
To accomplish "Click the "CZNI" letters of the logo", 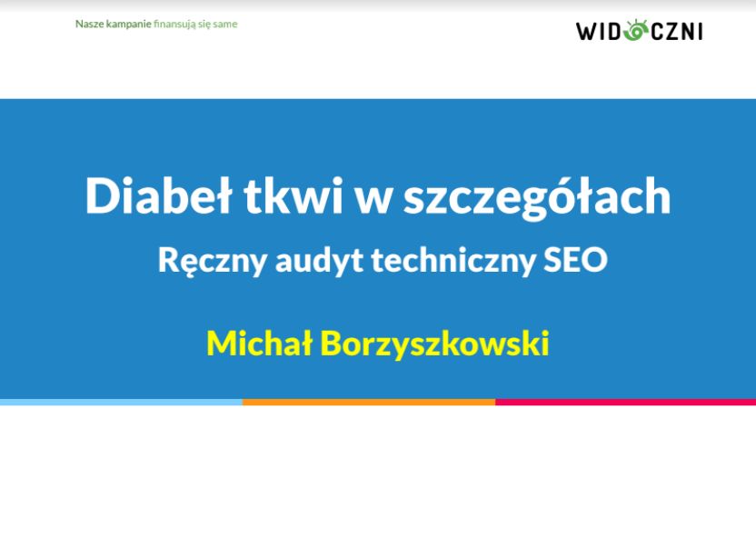I will (x=675, y=31).
